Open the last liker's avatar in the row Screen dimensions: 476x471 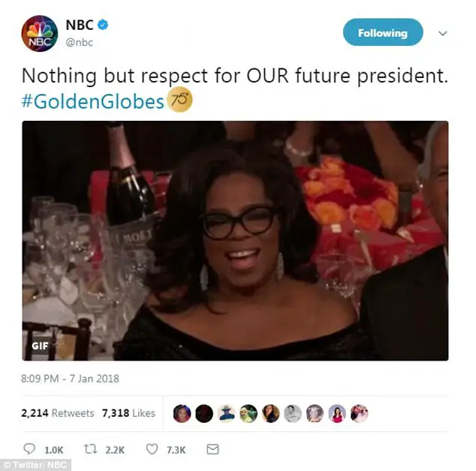[x=360, y=413]
